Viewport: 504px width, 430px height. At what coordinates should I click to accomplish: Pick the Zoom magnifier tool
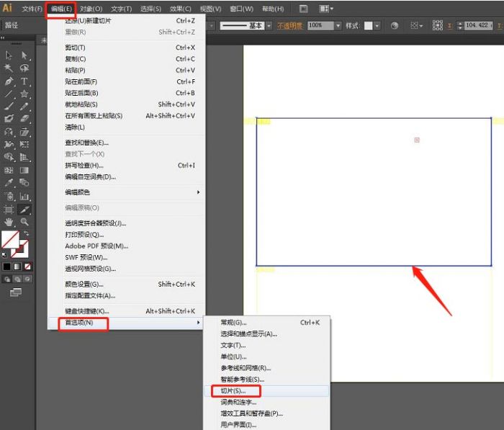[24, 222]
